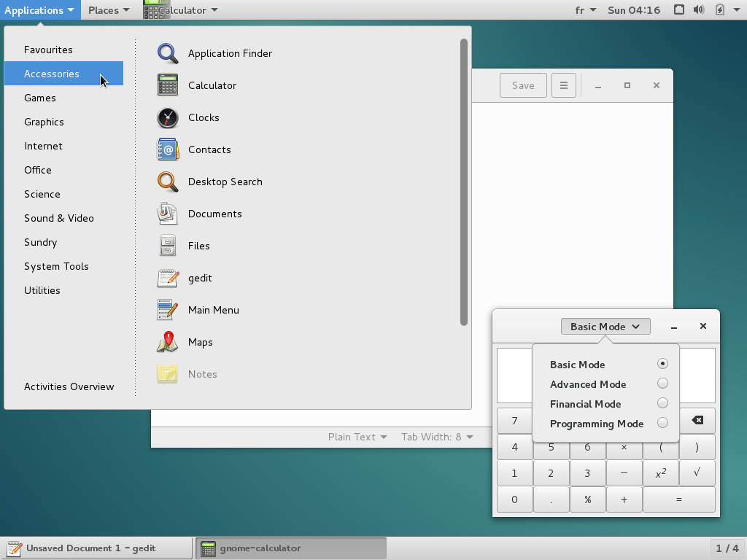747x560 pixels.
Task: Select the Advanced Mode radio button
Action: 662,384
